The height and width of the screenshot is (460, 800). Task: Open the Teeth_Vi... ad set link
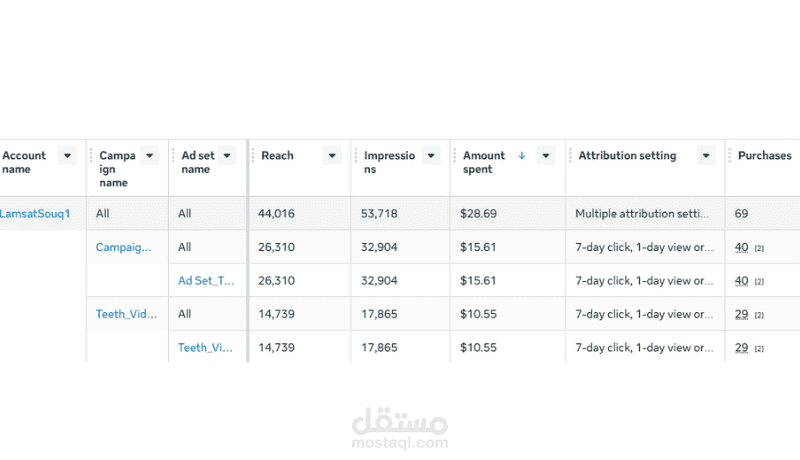[x=205, y=347]
